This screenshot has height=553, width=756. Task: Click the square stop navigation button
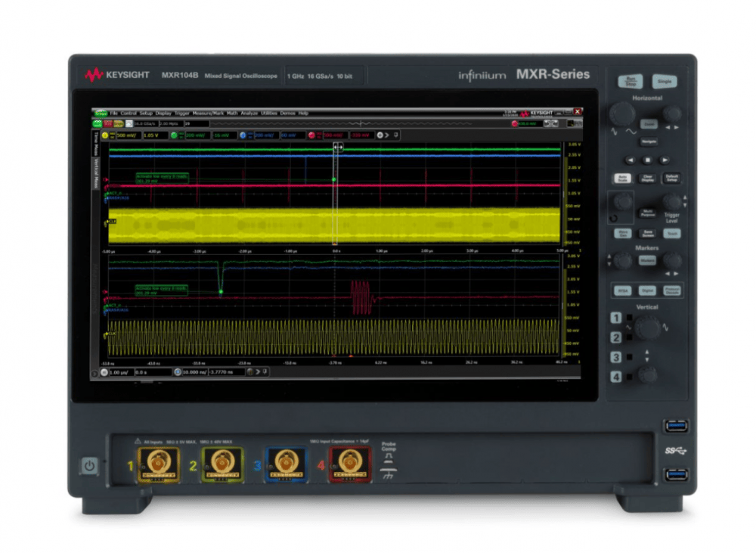pos(648,160)
